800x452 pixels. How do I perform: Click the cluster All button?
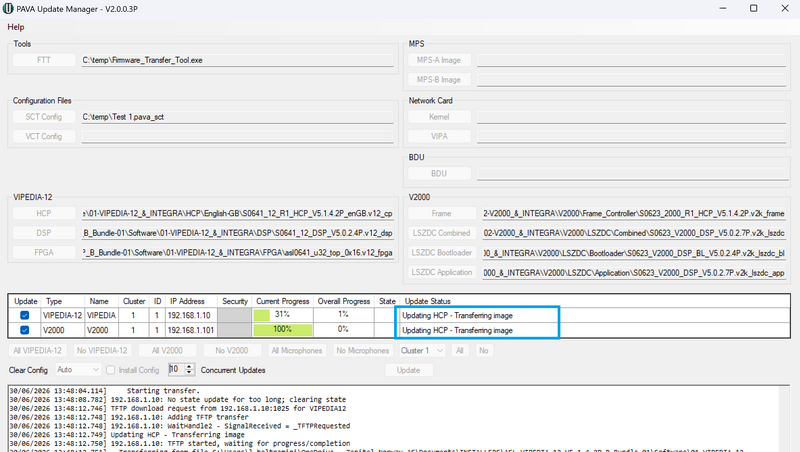460,350
